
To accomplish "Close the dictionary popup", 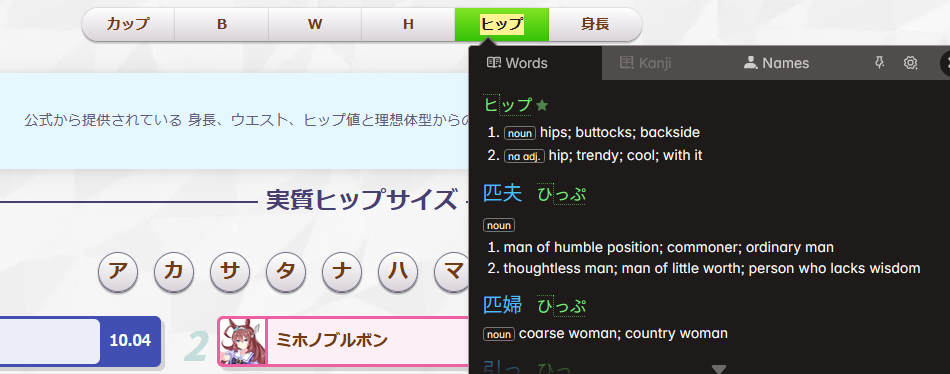I will 945,63.
